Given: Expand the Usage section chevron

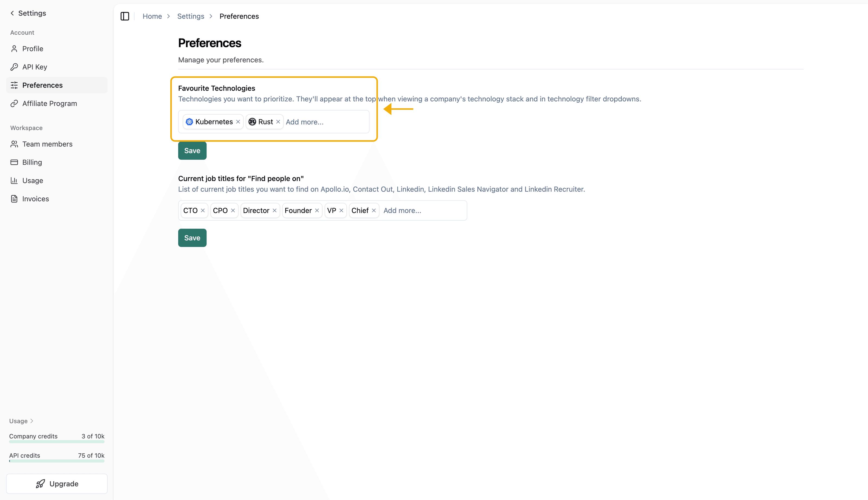Looking at the screenshot, I should tap(31, 421).
